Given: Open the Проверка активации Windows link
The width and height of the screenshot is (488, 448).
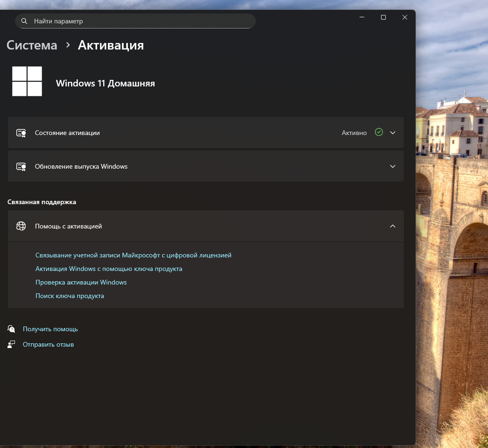Looking at the screenshot, I should coord(81,282).
